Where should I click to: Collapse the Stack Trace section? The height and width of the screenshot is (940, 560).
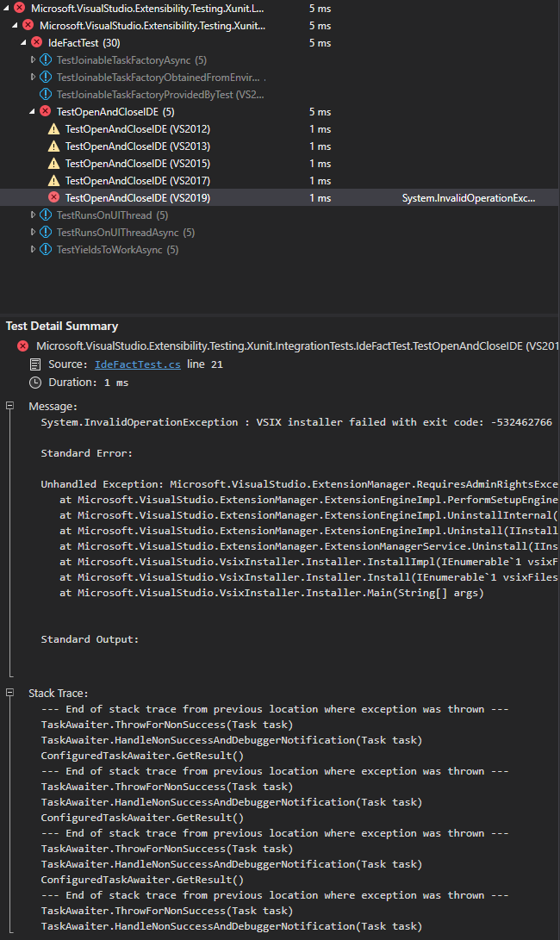(x=9, y=693)
